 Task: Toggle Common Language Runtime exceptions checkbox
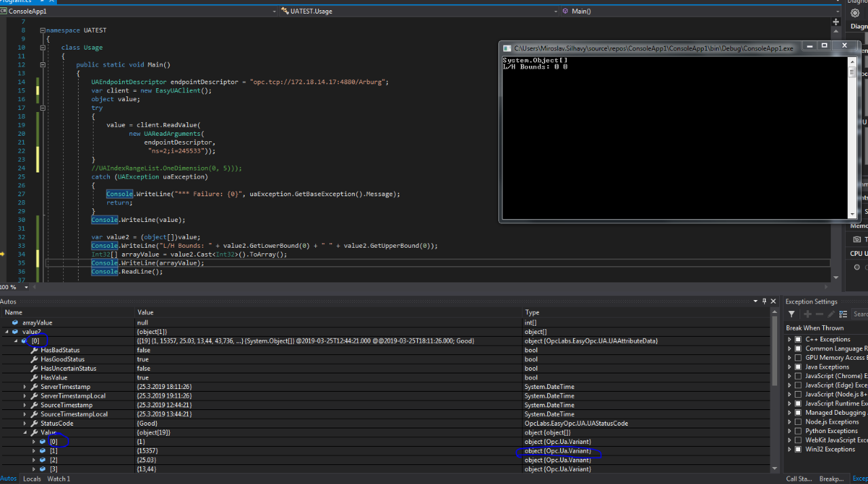(x=798, y=348)
